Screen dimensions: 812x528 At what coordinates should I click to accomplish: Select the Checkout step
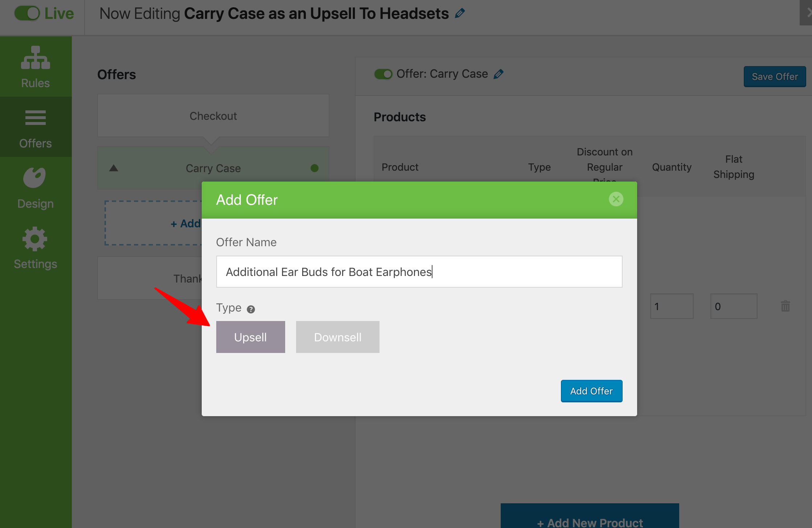coord(213,116)
